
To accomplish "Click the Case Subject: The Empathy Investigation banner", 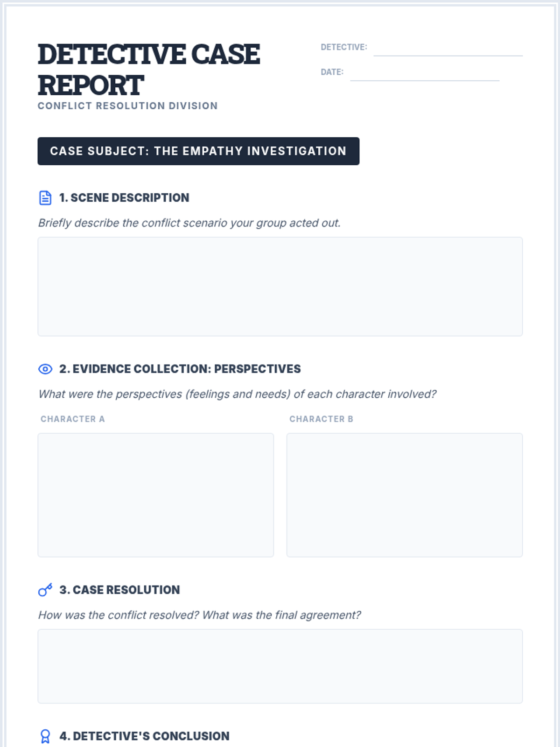I will [198, 151].
